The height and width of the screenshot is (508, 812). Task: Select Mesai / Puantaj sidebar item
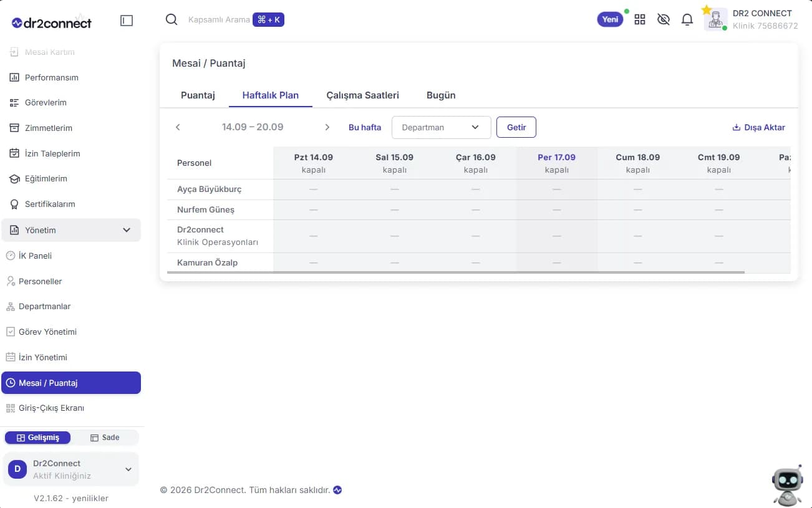point(71,383)
